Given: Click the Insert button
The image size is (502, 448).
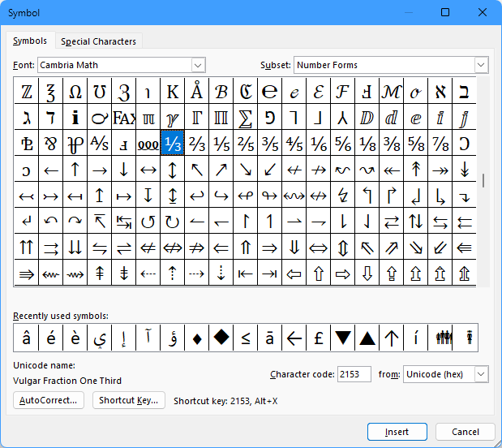Looking at the screenshot, I should 397,432.
